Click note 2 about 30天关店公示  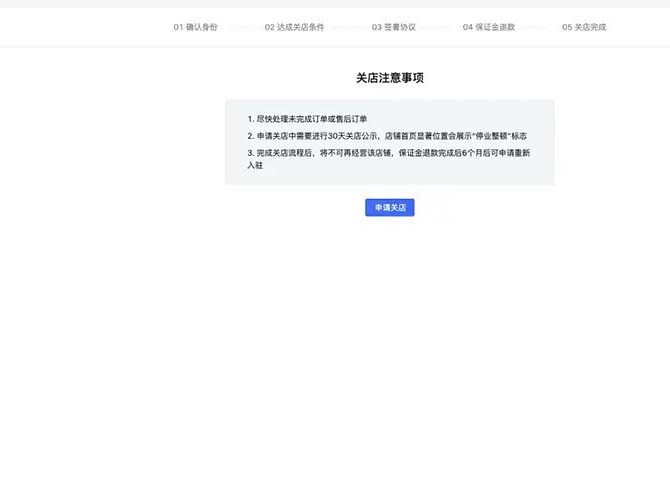[x=387, y=136]
